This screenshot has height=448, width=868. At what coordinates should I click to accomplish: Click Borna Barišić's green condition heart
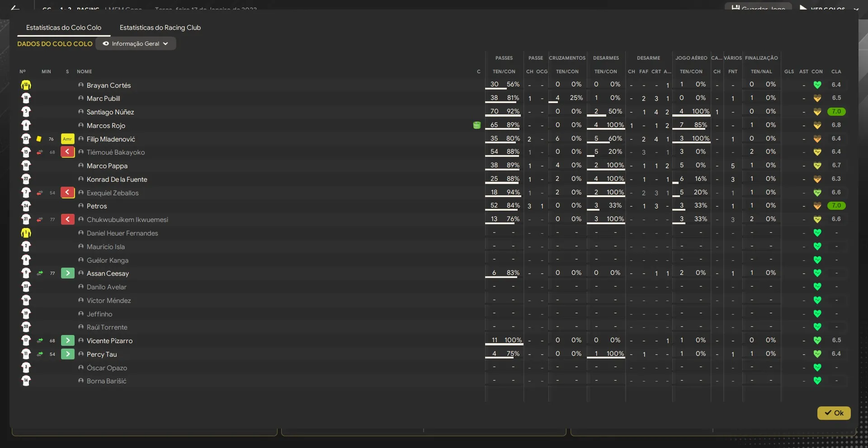(817, 381)
